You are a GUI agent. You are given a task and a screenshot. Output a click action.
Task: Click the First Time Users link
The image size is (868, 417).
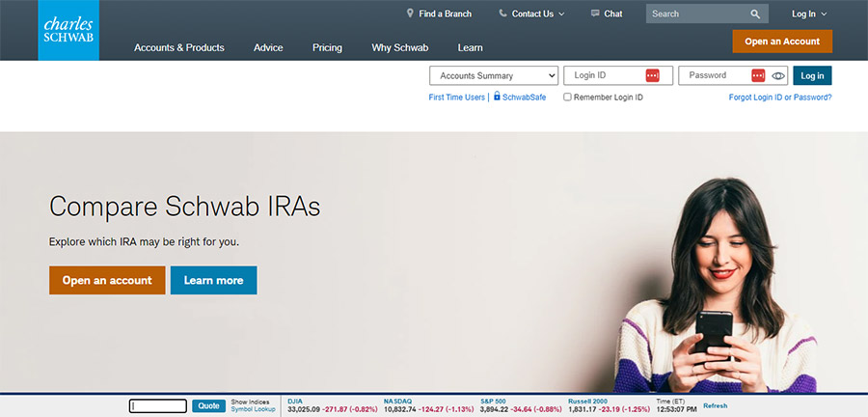[457, 97]
